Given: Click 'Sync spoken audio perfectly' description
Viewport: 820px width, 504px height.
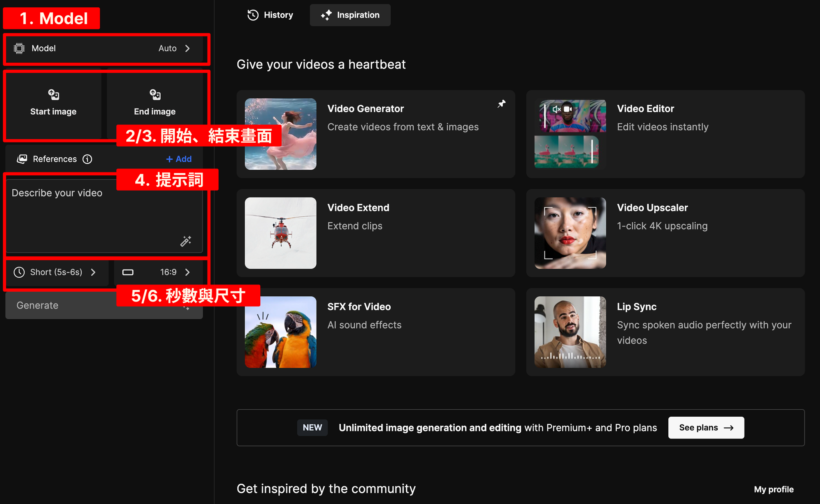Looking at the screenshot, I should coord(704,332).
